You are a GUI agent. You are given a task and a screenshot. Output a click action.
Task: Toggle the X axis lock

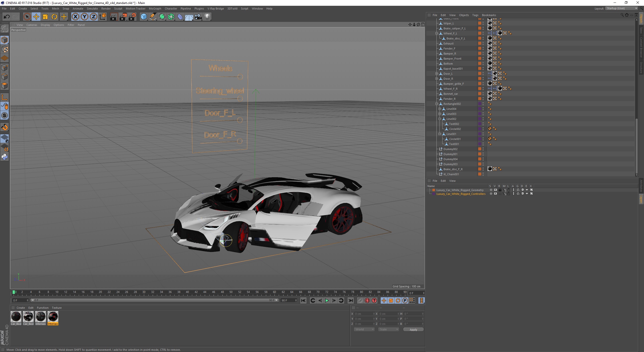tap(75, 17)
